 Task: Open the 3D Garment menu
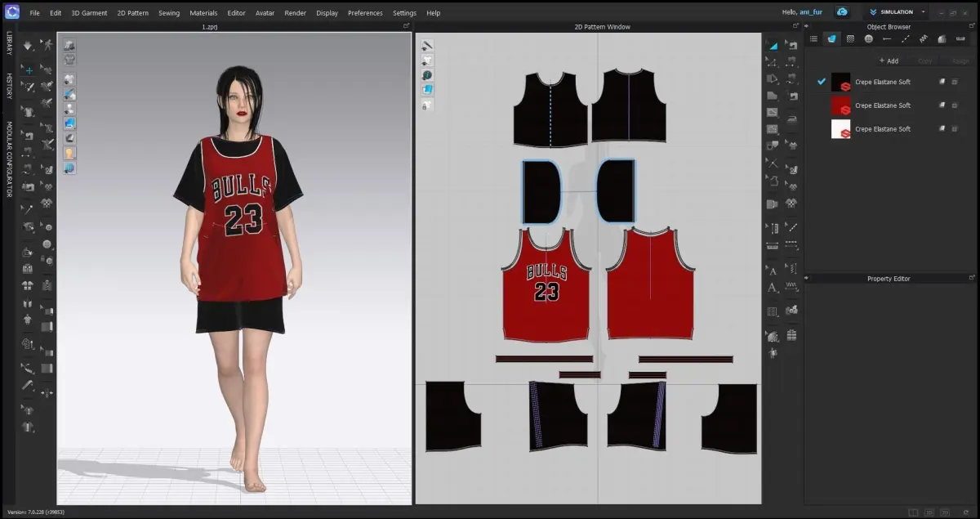click(89, 13)
